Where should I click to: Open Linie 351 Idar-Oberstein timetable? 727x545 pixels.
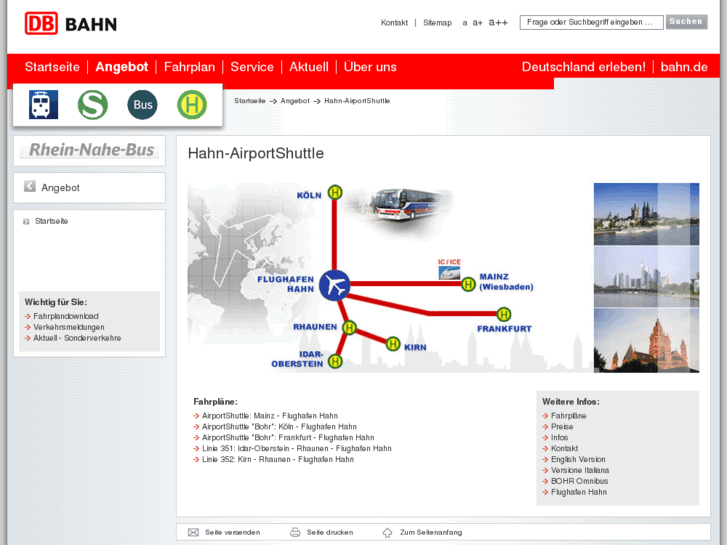coord(297,449)
